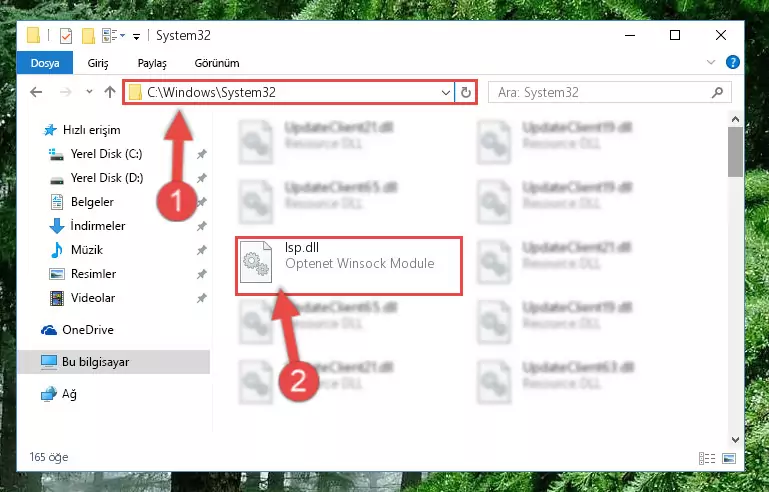Open the Görünüm ribbon tab

point(217,63)
